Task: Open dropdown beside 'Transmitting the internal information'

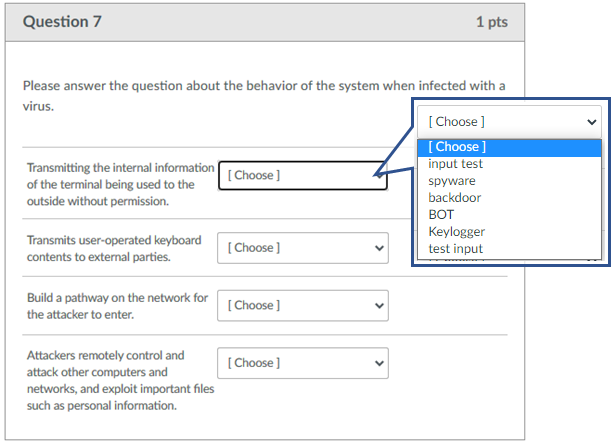Action: pyautogui.click(x=302, y=175)
